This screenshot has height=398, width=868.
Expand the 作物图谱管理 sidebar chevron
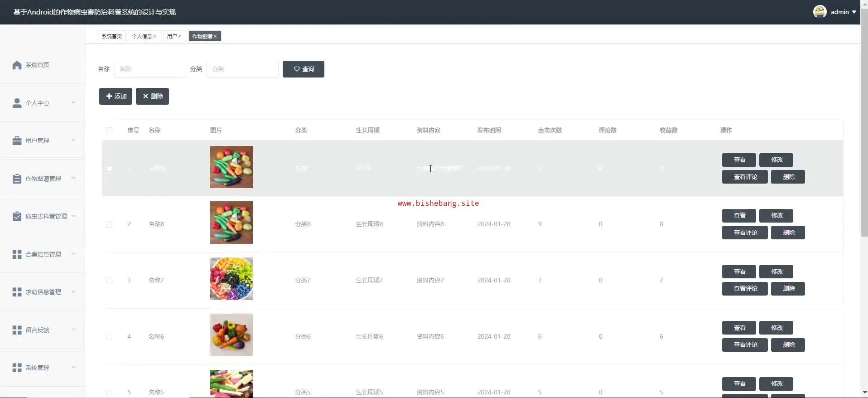click(x=73, y=178)
